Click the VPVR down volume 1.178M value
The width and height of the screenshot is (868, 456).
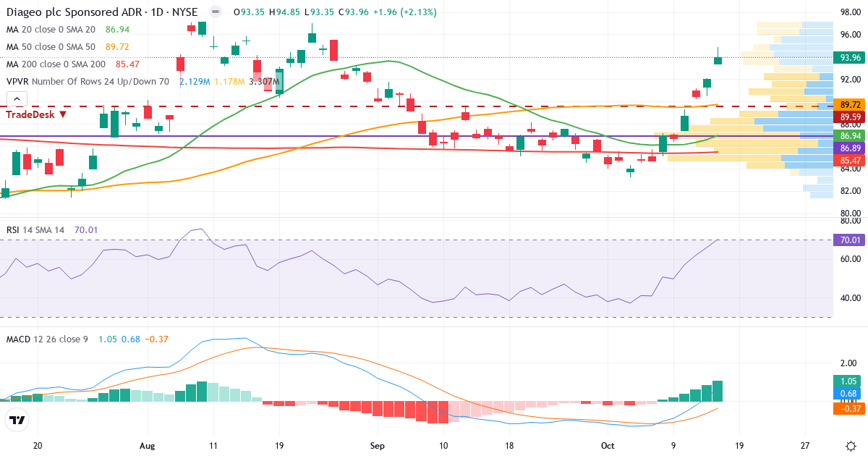tap(229, 82)
